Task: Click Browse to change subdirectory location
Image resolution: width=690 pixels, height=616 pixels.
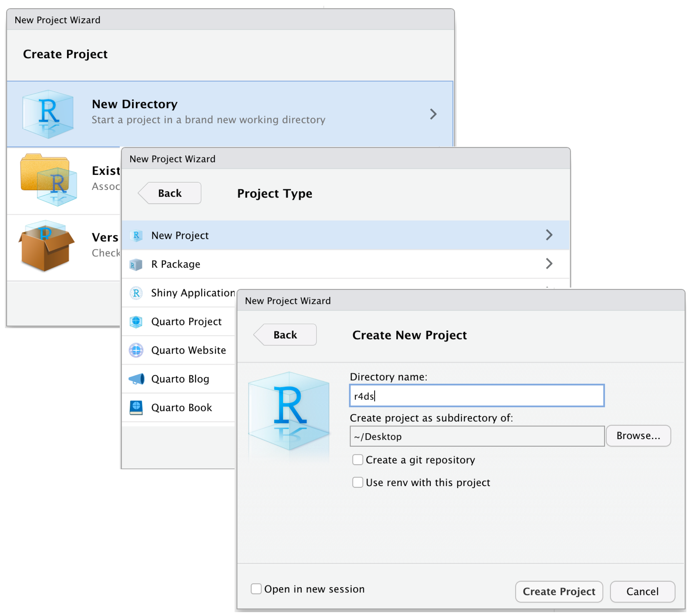Action: 638,435
